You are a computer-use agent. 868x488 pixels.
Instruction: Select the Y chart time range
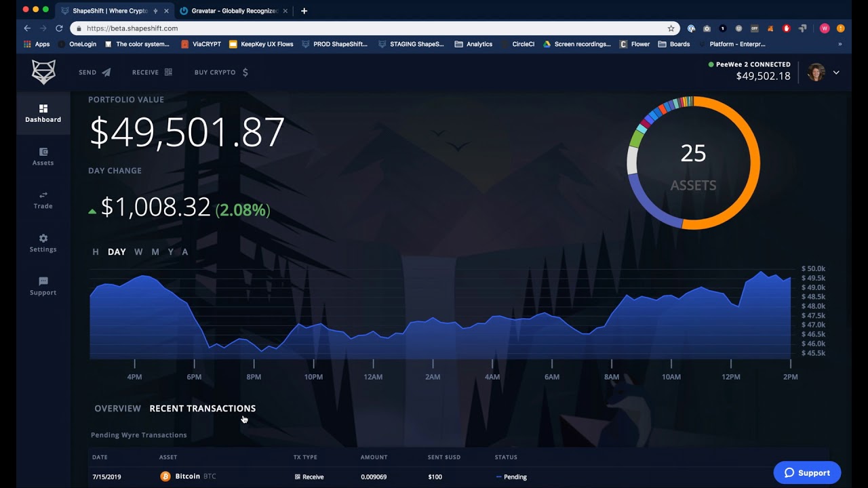point(171,251)
